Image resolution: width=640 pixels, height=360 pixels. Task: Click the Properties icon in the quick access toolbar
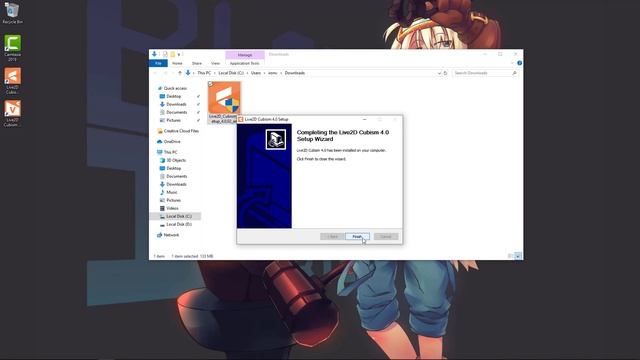pyautogui.click(x=165, y=54)
